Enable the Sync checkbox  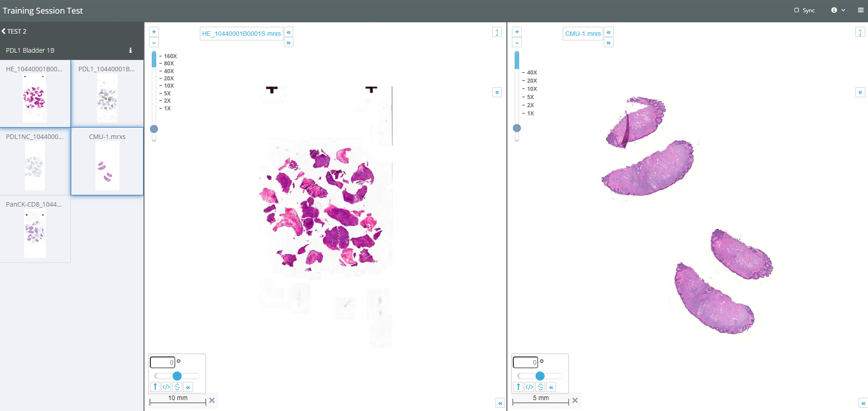pyautogui.click(x=797, y=10)
